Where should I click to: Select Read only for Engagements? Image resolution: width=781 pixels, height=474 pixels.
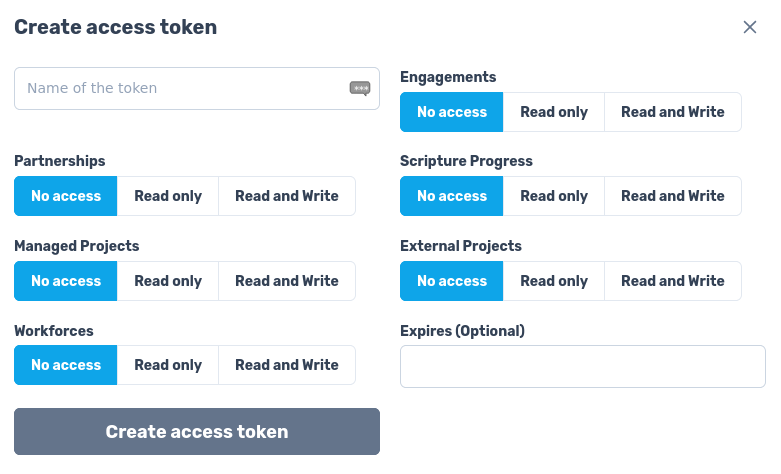click(554, 112)
